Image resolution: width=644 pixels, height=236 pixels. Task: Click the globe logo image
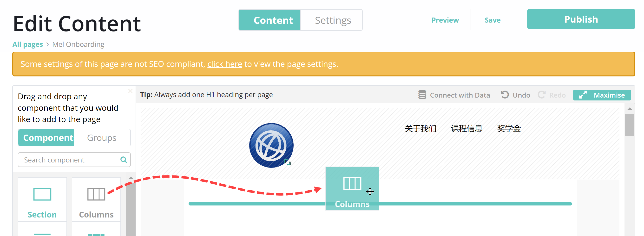pos(271,145)
